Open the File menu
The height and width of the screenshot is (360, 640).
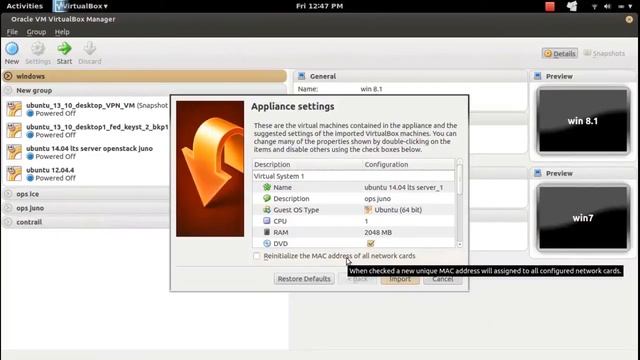point(12,32)
